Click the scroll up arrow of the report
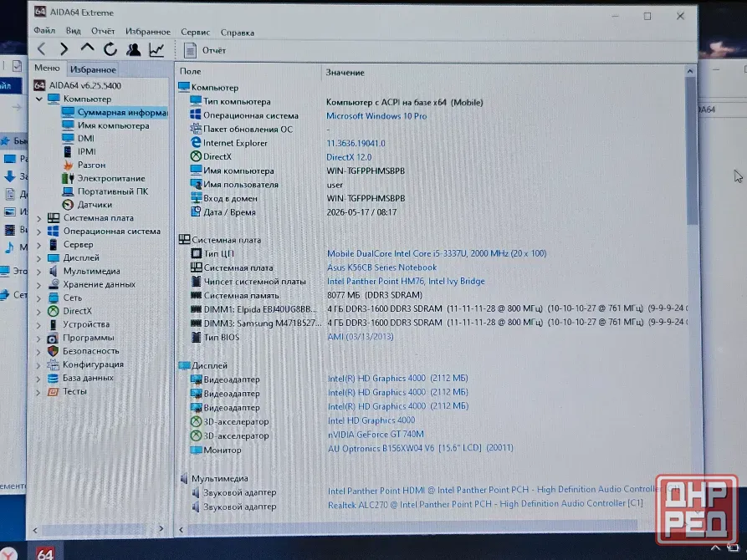This screenshot has height=560, width=747. point(690,71)
